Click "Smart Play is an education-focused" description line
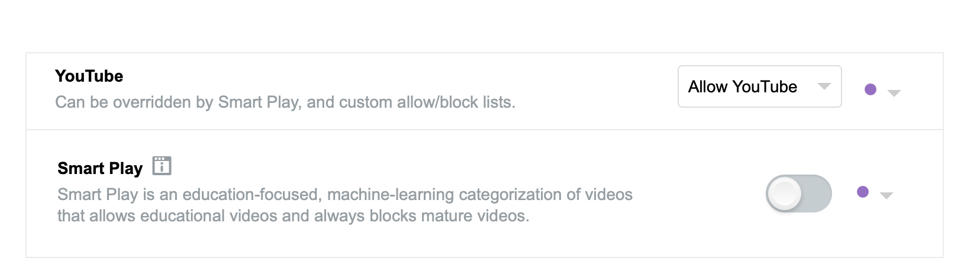Screen dimensions: 980x277 [x=189, y=195]
